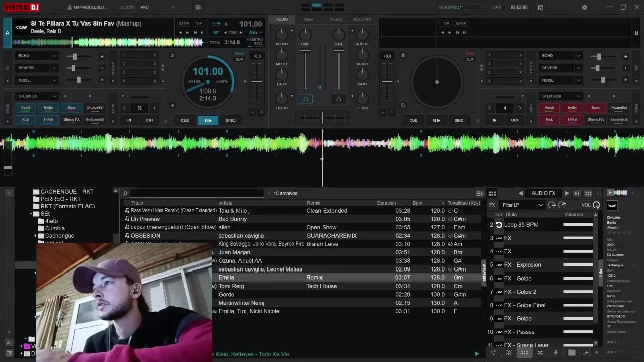Viewport: 644px width, 362px height.
Task: Switch to the Scratch mixer tab
Action: pyautogui.click(x=336, y=19)
